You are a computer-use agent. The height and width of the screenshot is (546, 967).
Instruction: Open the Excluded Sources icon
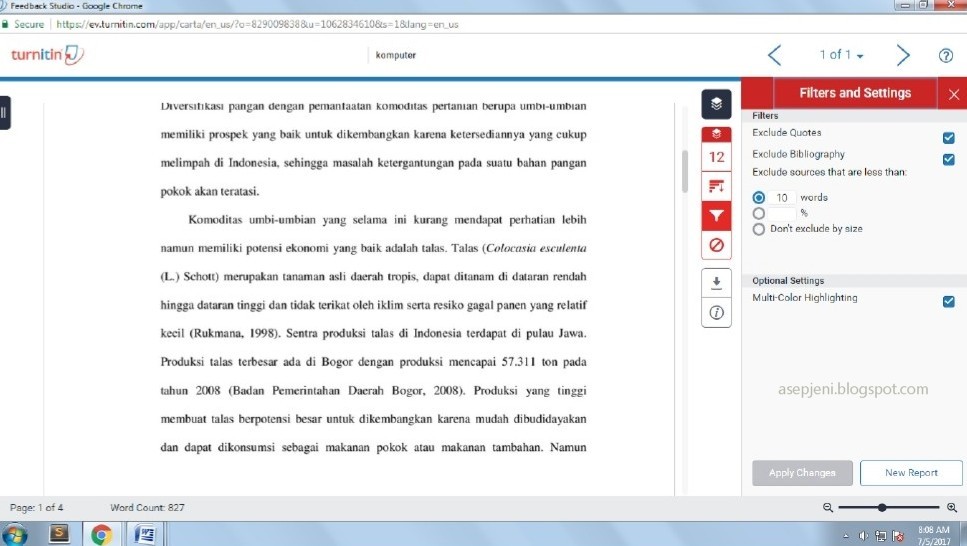tap(716, 245)
